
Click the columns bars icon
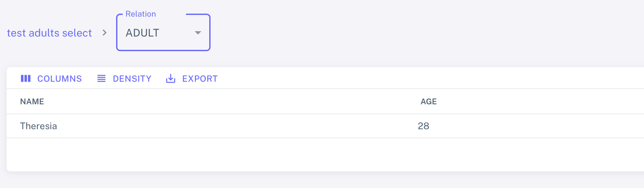pos(26,78)
